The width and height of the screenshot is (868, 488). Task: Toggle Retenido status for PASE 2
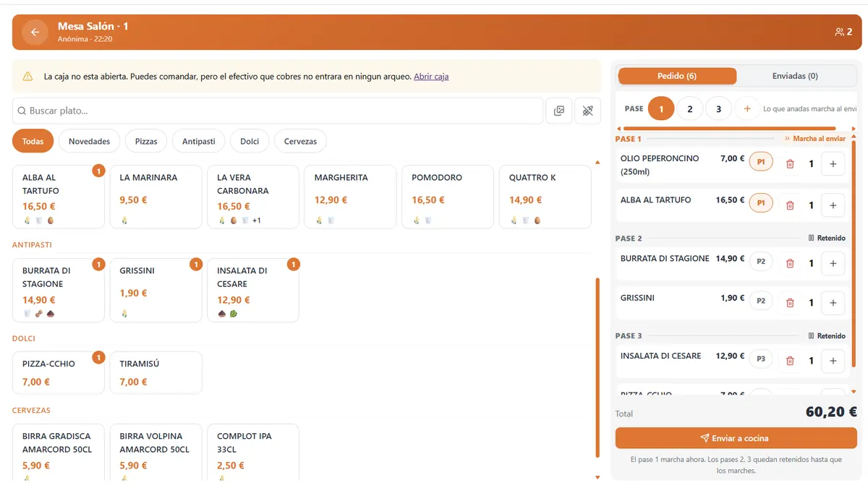pyautogui.click(x=826, y=238)
